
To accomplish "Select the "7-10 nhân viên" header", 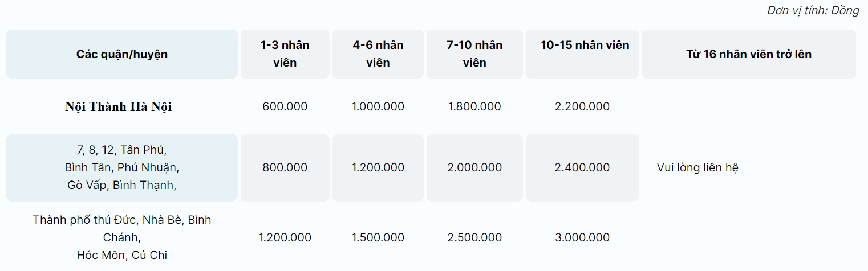I will point(474,54).
